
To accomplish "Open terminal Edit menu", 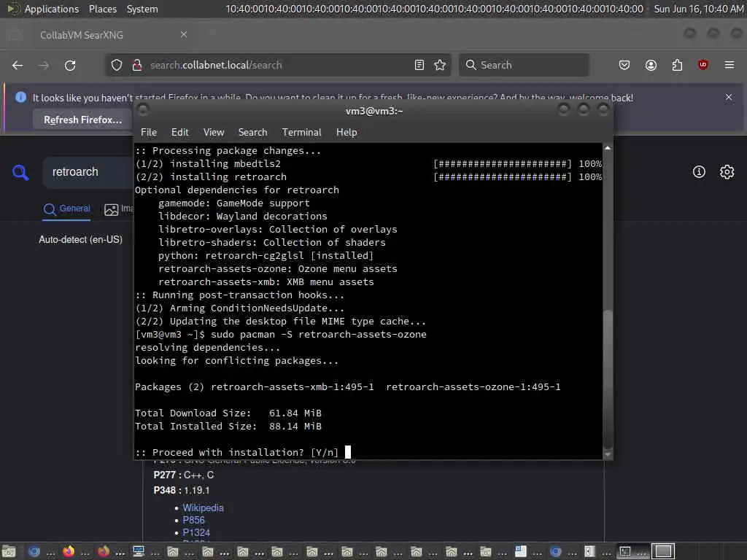I will click(x=179, y=133).
